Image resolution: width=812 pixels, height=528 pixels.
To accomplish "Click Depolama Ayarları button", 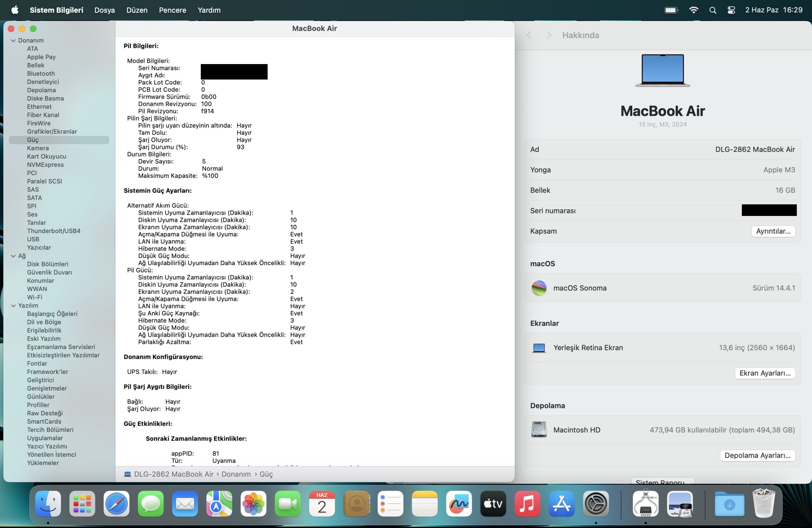I will pyautogui.click(x=757, y=455).
